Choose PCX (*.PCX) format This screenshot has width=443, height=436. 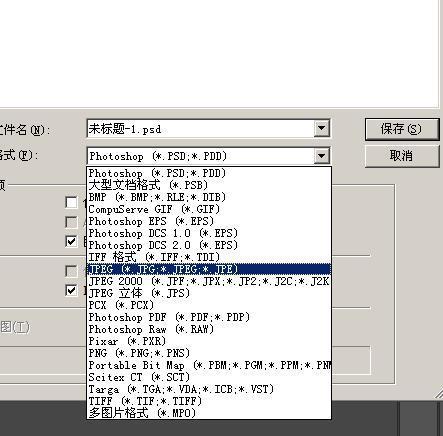tap(209, 305)
